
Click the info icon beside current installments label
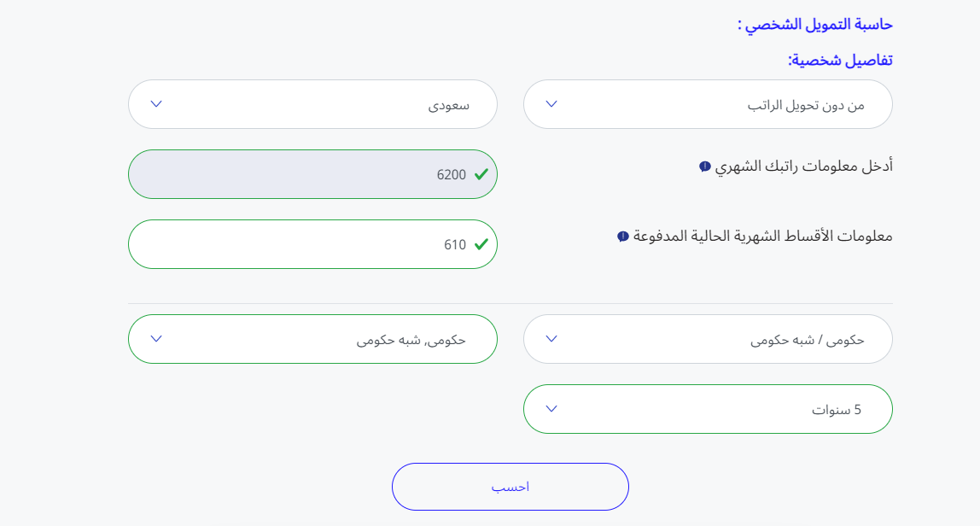point(623,237)
